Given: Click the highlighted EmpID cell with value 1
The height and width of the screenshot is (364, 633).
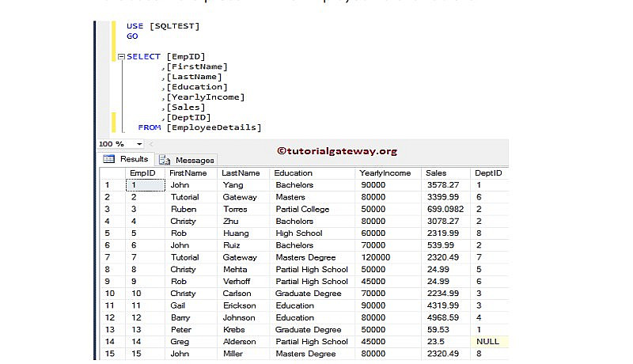Looking at the screenshot, I should click(x=146, y=185).
